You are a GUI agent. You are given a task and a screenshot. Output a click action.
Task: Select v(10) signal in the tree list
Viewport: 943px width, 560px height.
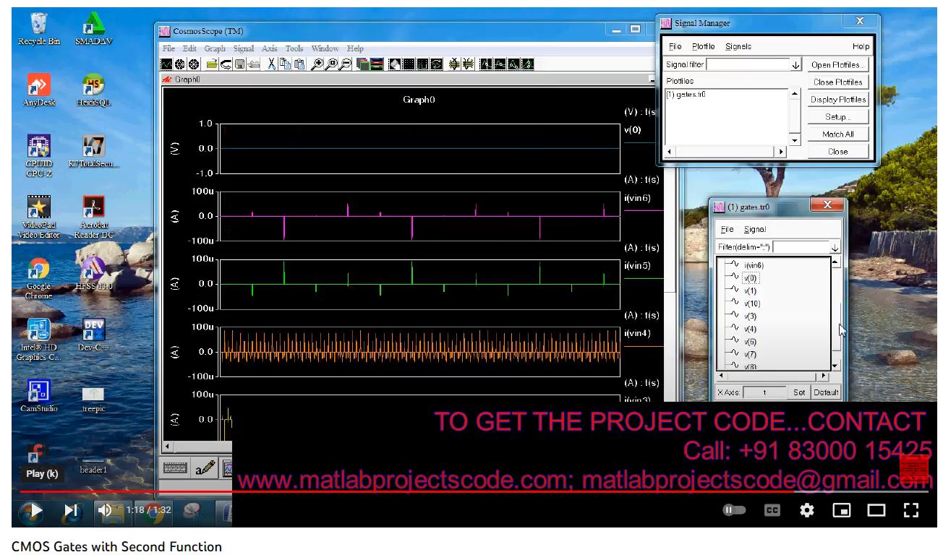752,303
